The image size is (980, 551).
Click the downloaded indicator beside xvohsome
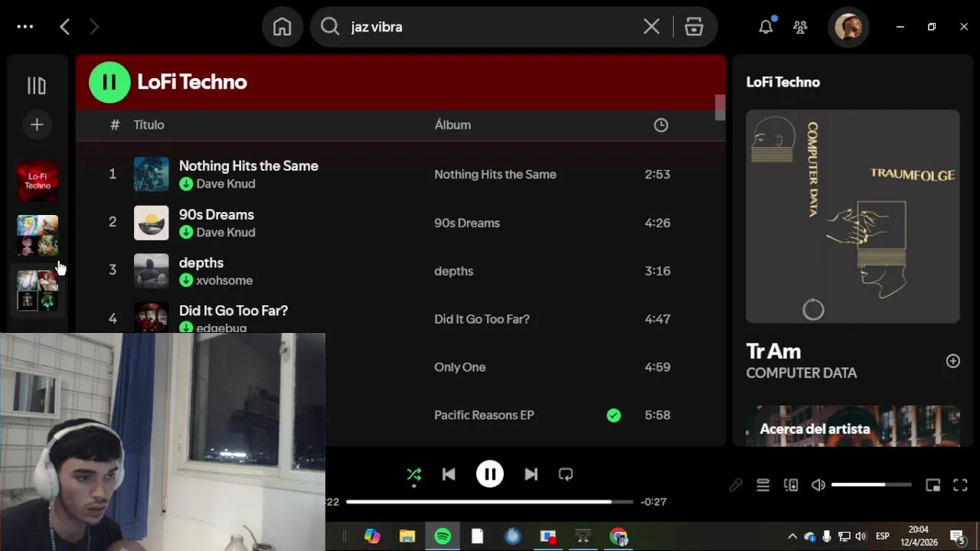(x=185, y=281)
